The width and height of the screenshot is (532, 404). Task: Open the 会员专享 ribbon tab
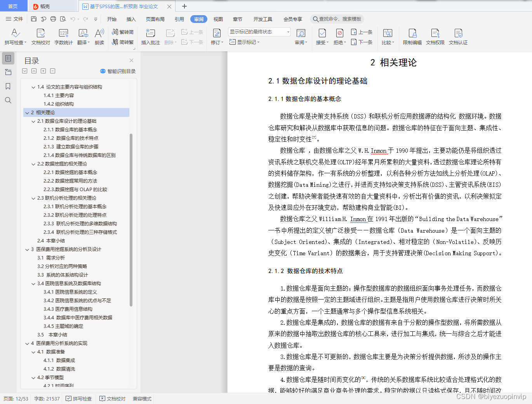[293, 19]
